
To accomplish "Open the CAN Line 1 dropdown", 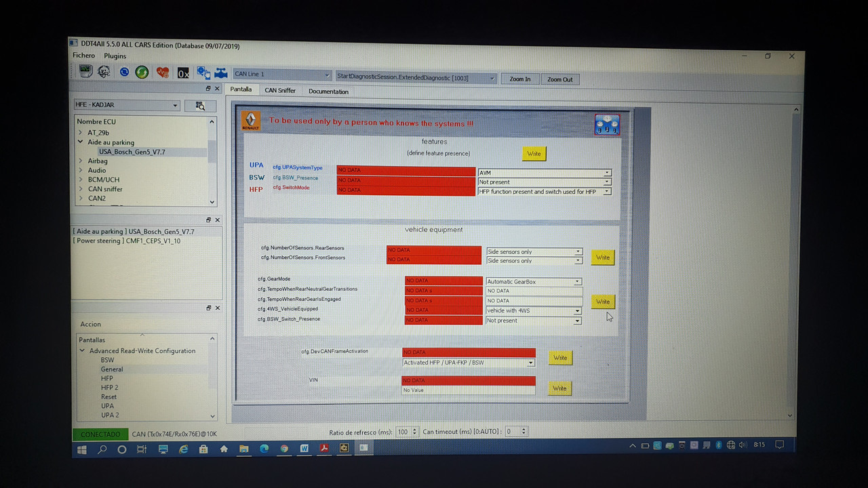I will click(282, 75).
